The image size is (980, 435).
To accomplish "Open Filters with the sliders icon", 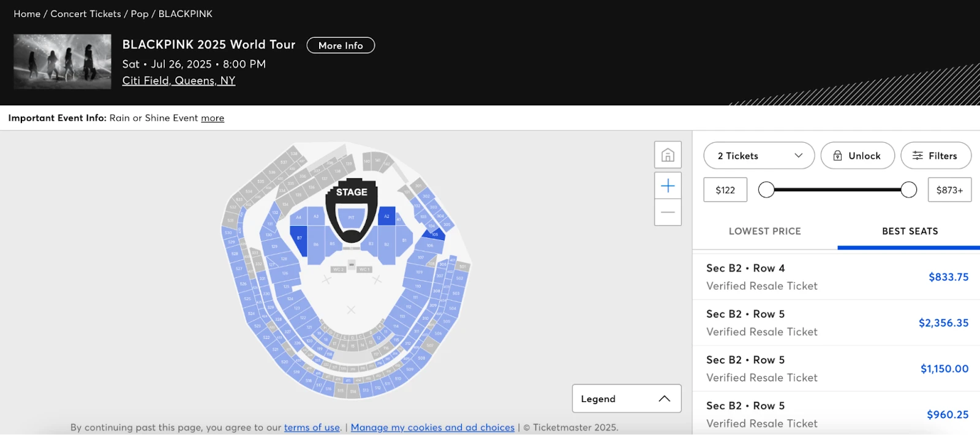I will point(936,156).
